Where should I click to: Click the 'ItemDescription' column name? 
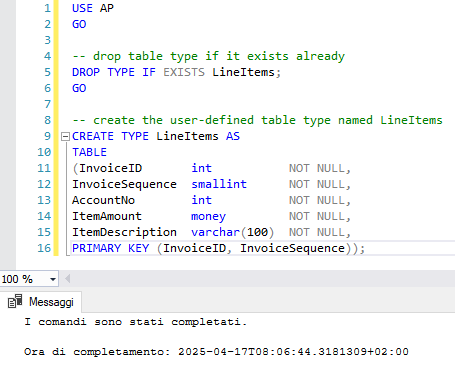coord(124,232)
